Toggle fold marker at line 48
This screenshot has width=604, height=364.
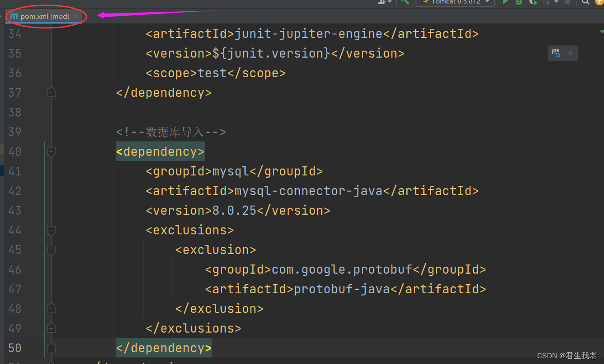click(51, 308)
